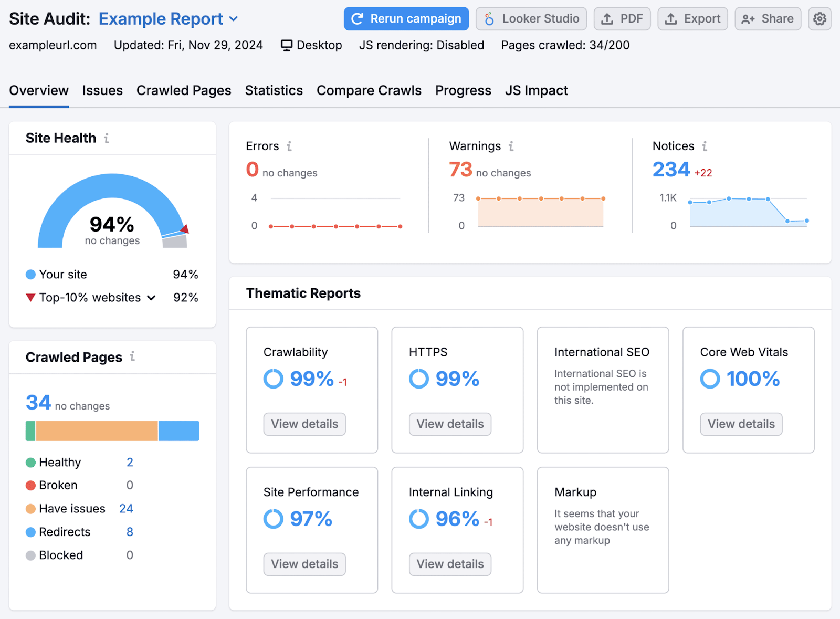Click the Share icon
840x619 pixels.
point(748,18)
